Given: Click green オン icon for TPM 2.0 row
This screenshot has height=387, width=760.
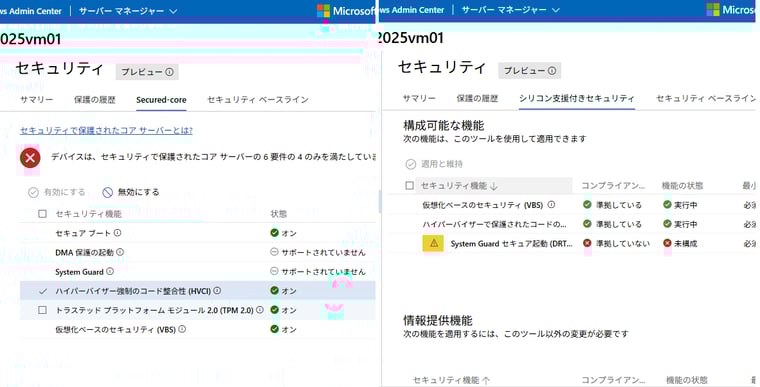Looking at the screenshot, I should (274, 309).
